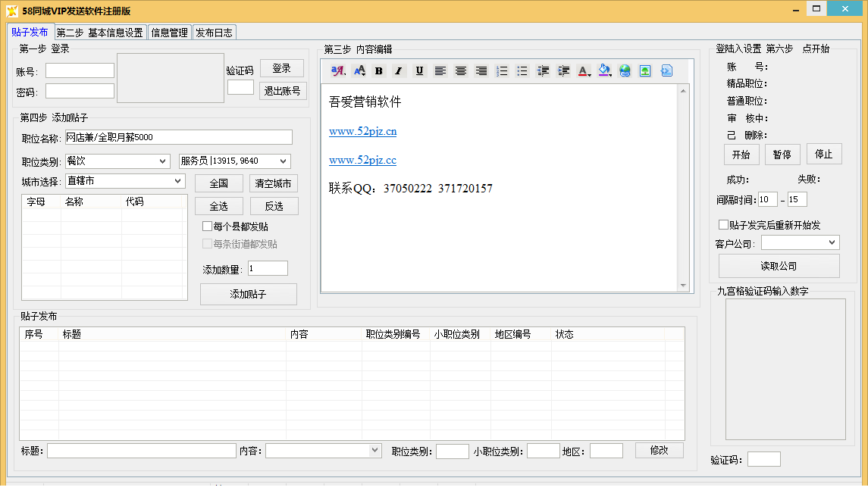Insert a hyperlink via globe icon
Viewport: 868px width, 503px height.
point(625,71)
